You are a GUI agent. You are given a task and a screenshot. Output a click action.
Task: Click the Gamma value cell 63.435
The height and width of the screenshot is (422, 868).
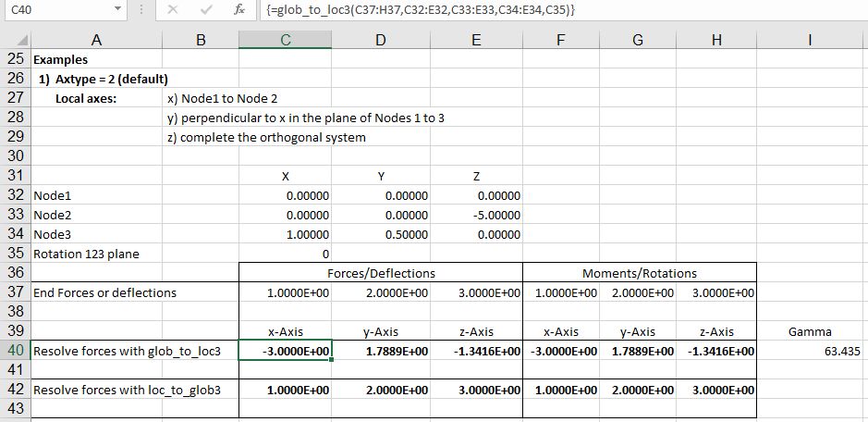tap(811, 351)
